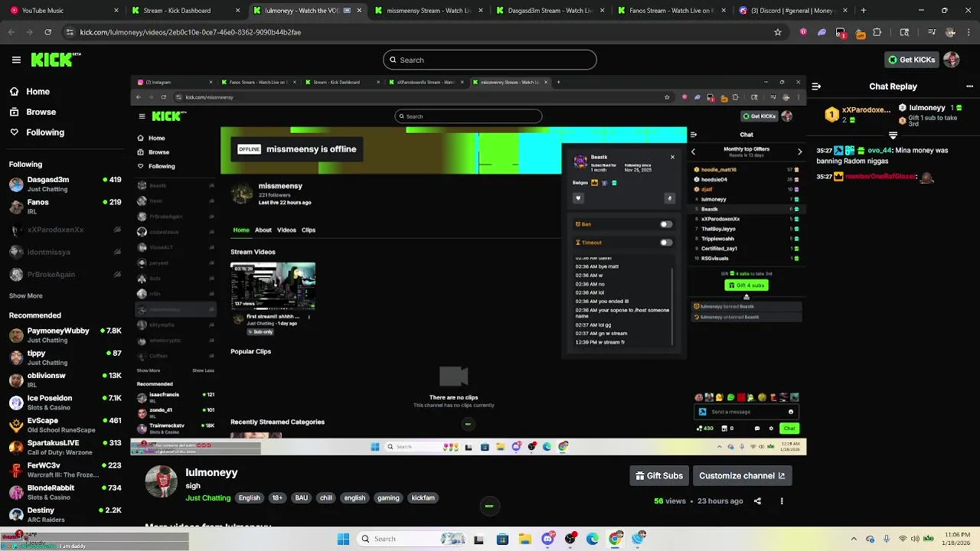Switch to the missmeensy Stream tab

[x=430, y=11]
